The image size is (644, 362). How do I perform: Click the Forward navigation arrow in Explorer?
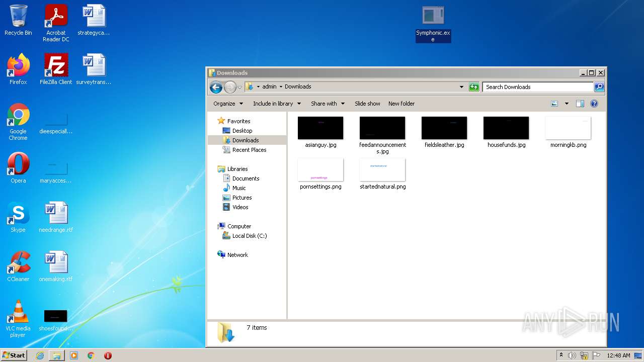click(x=230, y=87)
